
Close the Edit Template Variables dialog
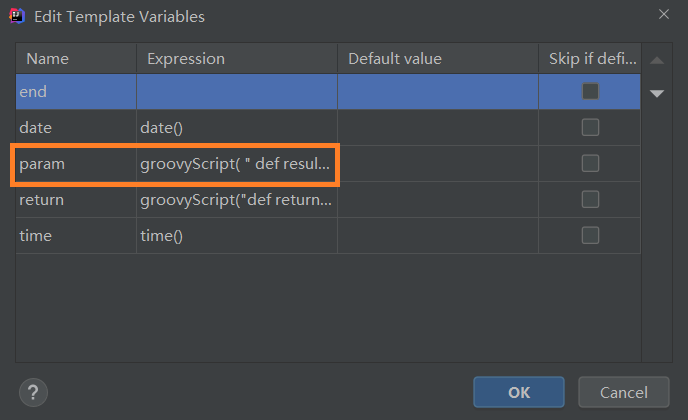tap(664, 14)
